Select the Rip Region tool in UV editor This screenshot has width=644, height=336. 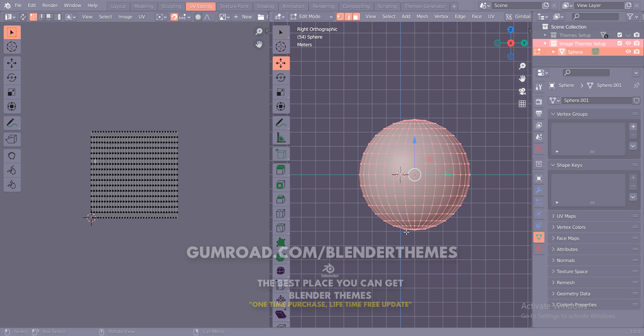(x=12, y=139)
